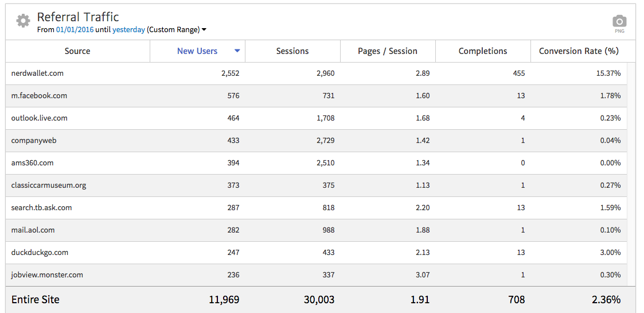Open widget settings gear icon
Screen dimensions: 644x313
point(23,21)
